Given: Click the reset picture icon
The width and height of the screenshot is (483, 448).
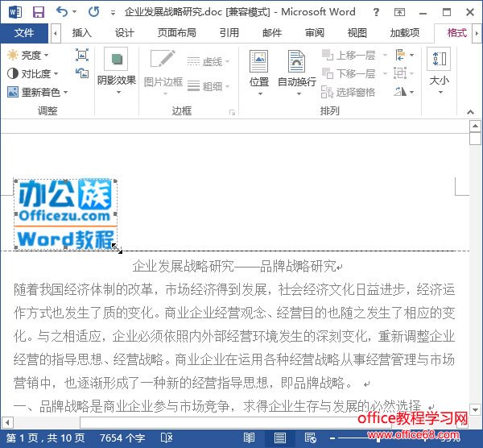Looking at the screenshot, I should click(82, 73).
